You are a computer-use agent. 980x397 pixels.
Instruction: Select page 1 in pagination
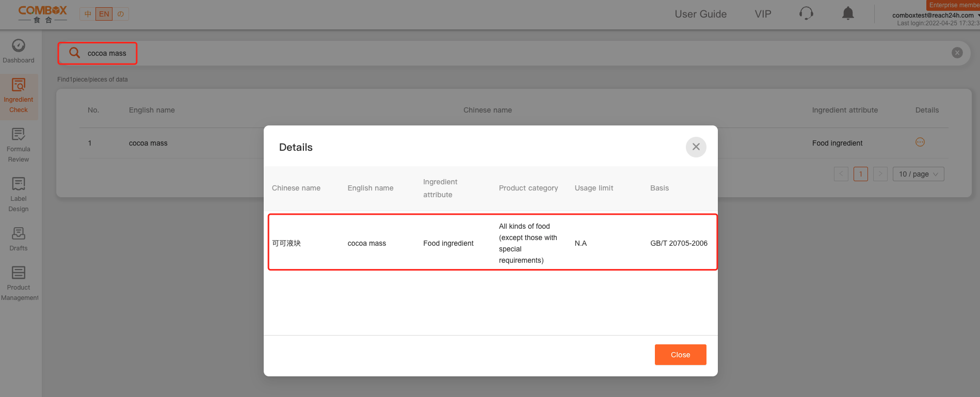pyautogui.click(x=861, y=174)
